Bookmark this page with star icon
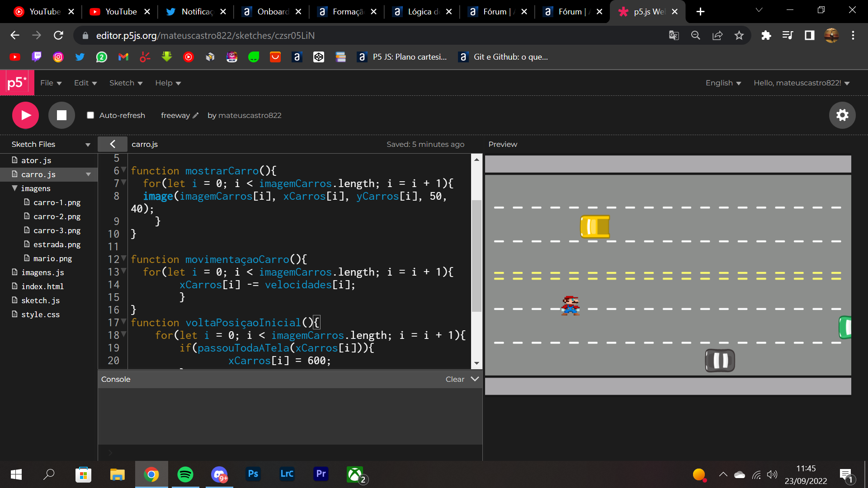Viewport: 868px width, 488px height. pyautogui.click(x=739, y=35)
